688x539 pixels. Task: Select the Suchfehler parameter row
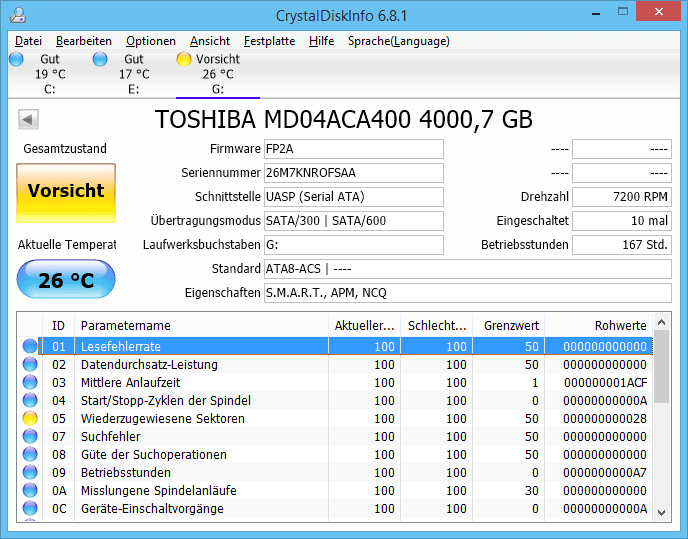pyautogui.click(x=337, y=436)
